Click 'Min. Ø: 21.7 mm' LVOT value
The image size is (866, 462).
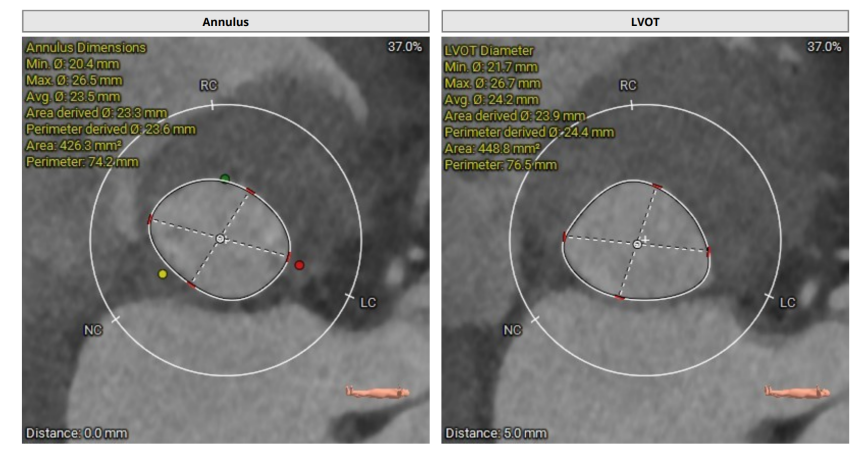click(492, 67)
